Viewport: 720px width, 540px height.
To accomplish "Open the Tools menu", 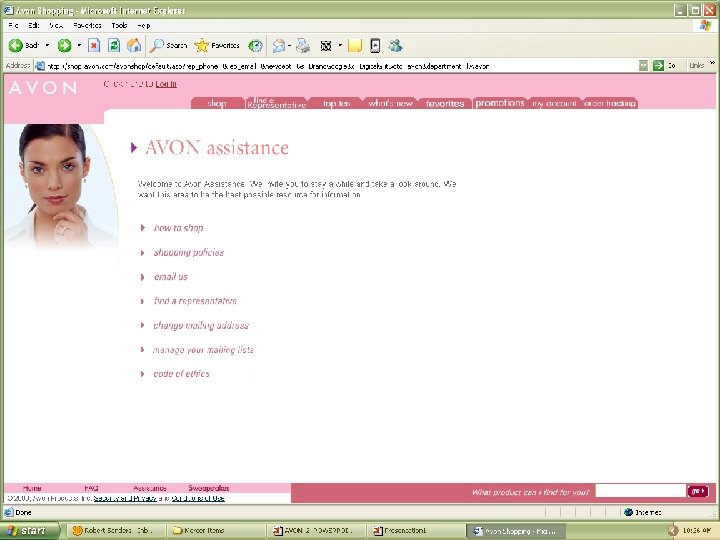I will 119,25.
